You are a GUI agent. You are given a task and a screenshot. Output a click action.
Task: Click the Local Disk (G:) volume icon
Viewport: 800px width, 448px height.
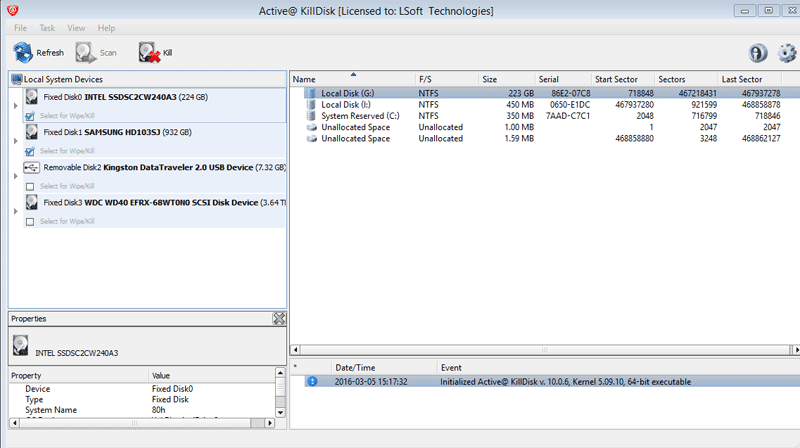pos(311,93)
